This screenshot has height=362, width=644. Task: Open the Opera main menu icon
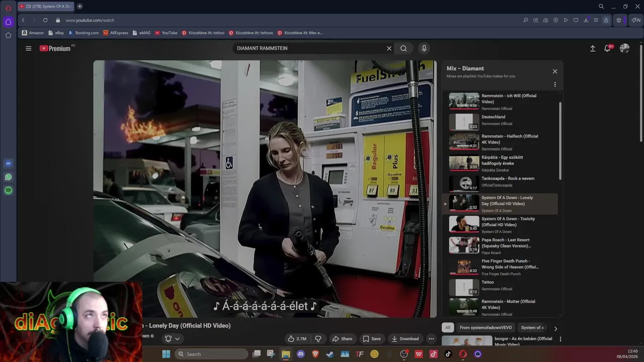pyautogui.click(x=8, y=8)
